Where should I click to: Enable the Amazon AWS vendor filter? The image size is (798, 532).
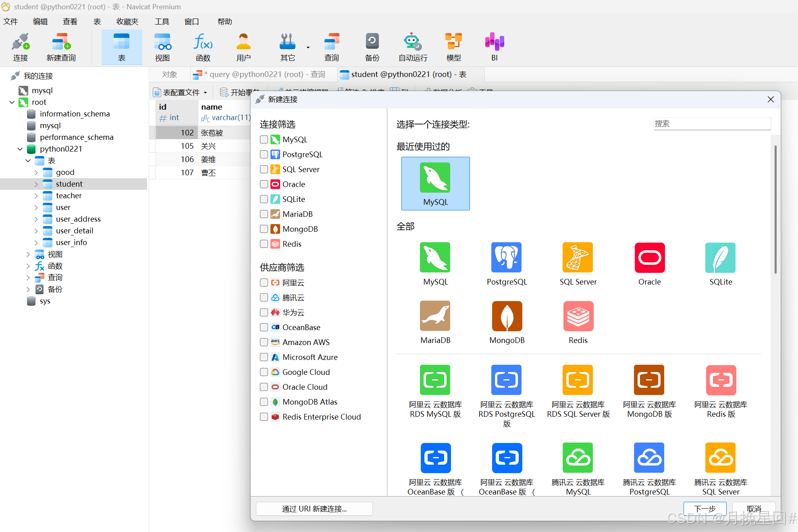coord(264,342)
